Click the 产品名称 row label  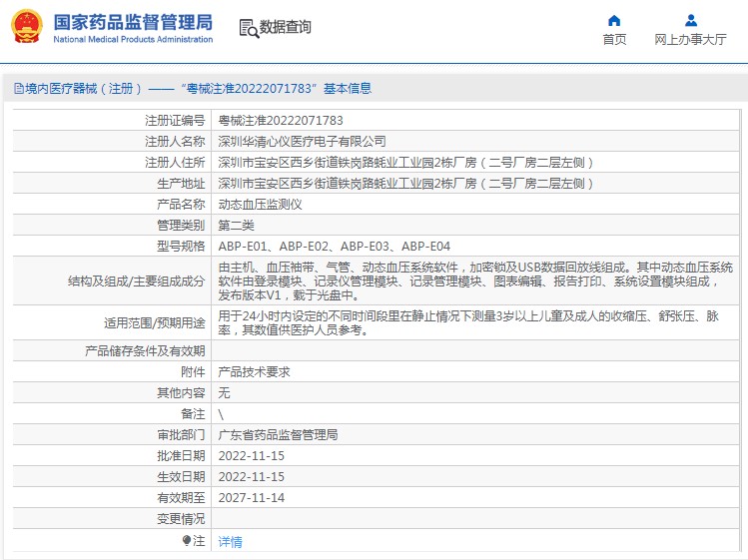click(181, 205)
